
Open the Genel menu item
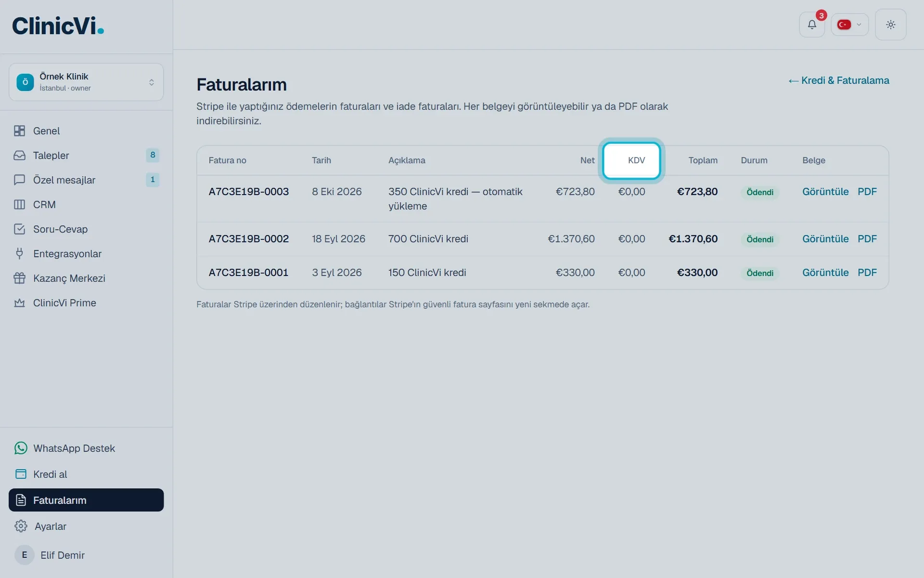(86, 131)
